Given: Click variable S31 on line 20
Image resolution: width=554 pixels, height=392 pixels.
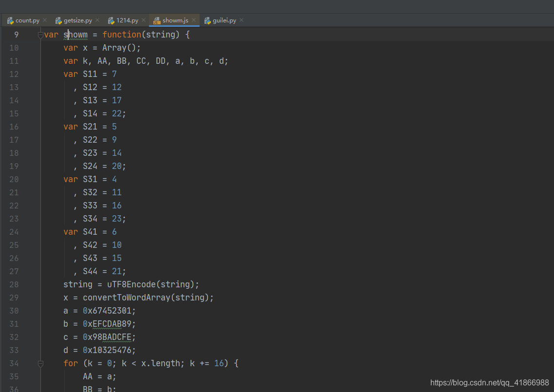Looking at the screenshot, I should 90,179.
